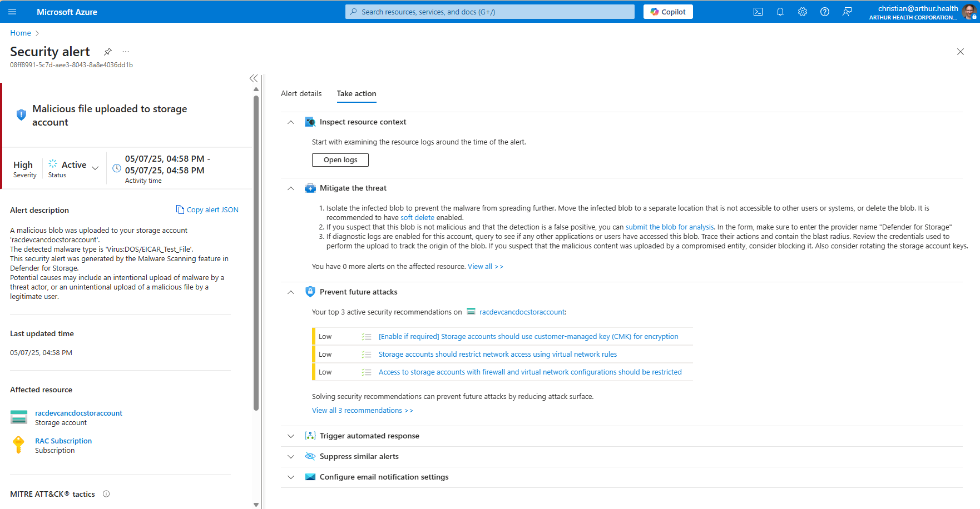
Task: Click the checklist icon on the CMK encryption row
Action: [x=367, y=337]
